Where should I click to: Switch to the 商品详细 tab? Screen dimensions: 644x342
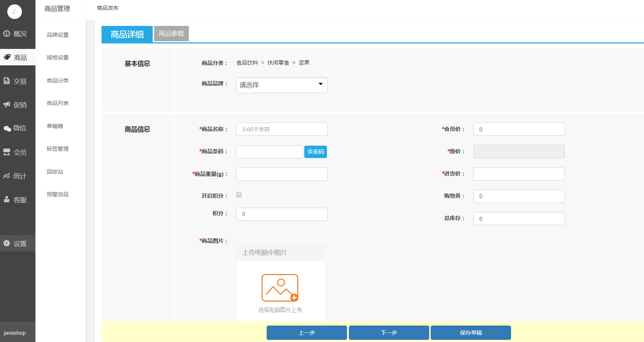pyautogui.click(x=127, y=34)
